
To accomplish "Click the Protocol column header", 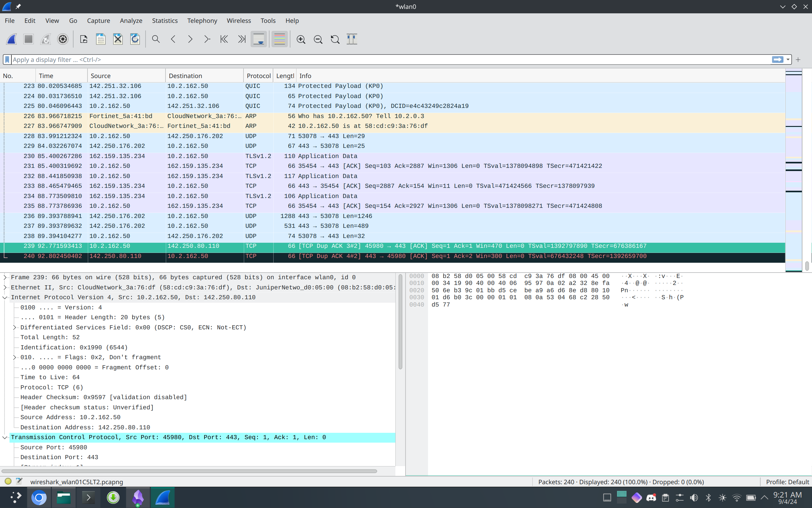I will click(258, 76).
